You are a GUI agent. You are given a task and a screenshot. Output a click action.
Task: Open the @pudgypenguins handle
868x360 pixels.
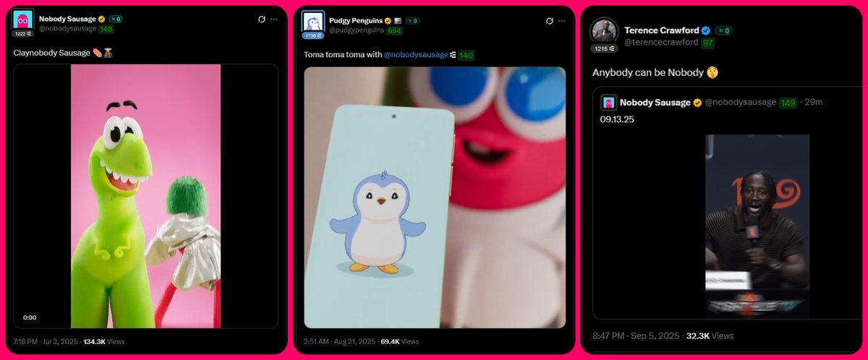[357, 31]
